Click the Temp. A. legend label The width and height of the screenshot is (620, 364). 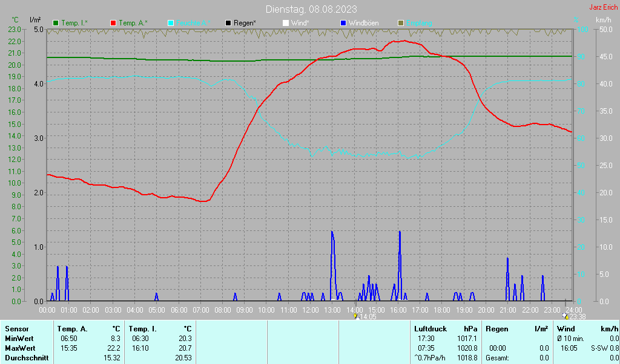click(133, 23)
